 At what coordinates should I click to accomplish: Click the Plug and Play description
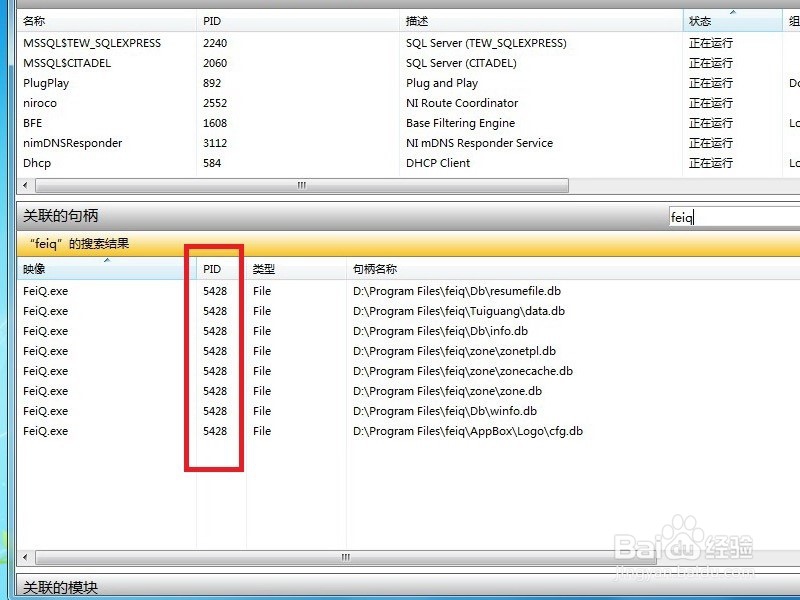(442, 83)
